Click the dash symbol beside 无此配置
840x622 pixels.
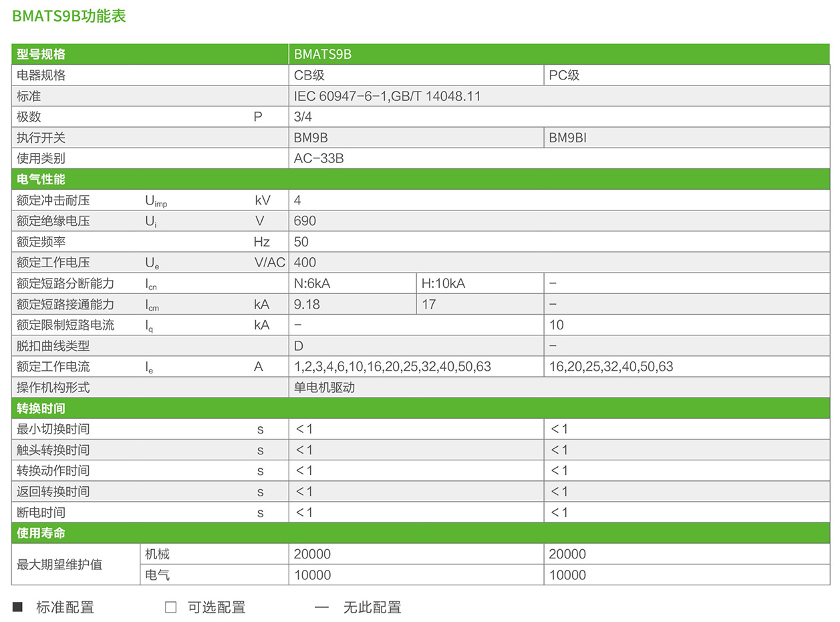322,607
